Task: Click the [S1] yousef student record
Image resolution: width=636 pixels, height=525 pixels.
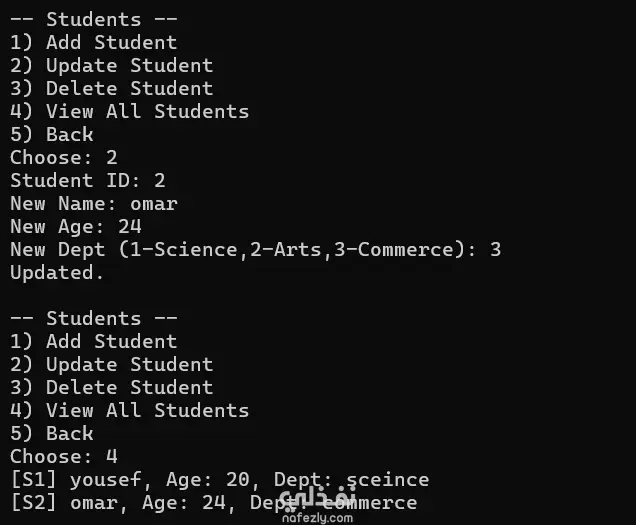Action: 219,479
